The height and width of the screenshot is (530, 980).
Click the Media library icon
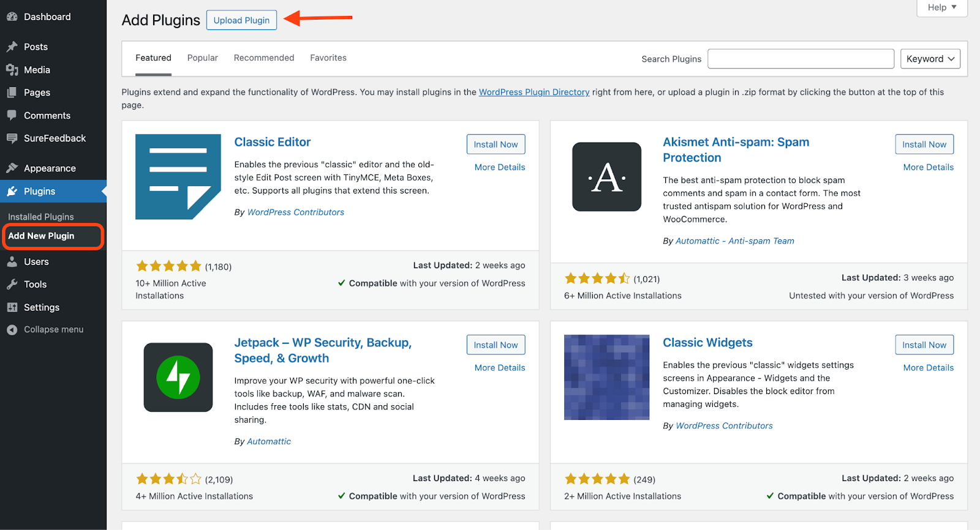12,70
